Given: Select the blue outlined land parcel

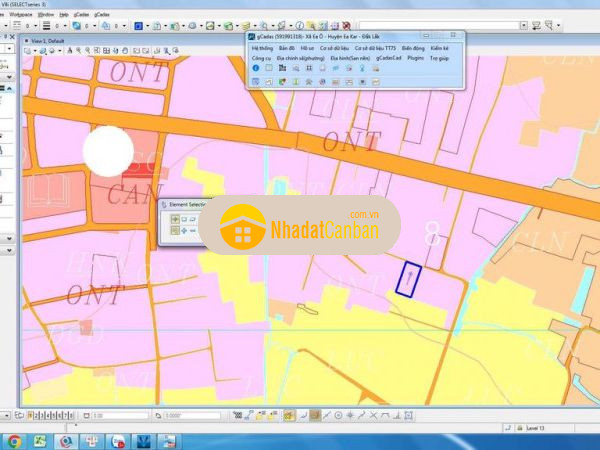Looking at the screenshot, I should (x=408, y=279).
